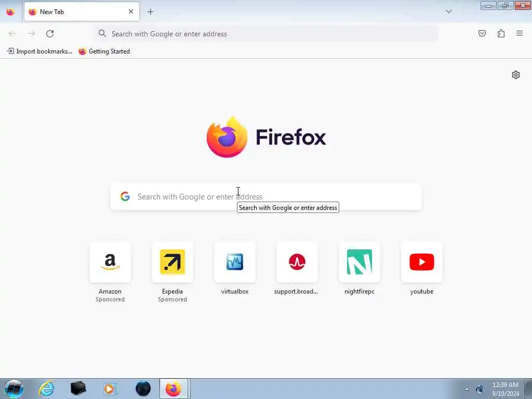
Task: Click the Firefox logo on new tab page
Action: click(x=266, y=137)
